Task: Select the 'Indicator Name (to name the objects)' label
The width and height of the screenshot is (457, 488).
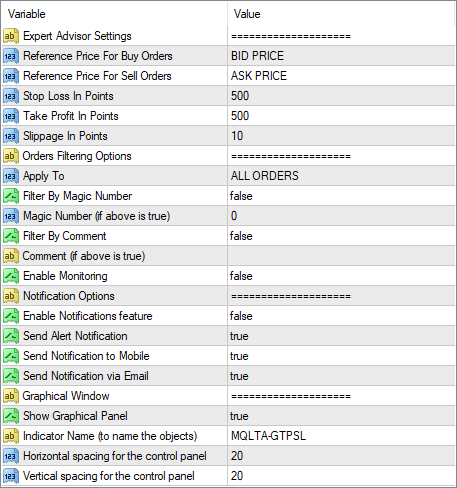Action: point(110,436)
